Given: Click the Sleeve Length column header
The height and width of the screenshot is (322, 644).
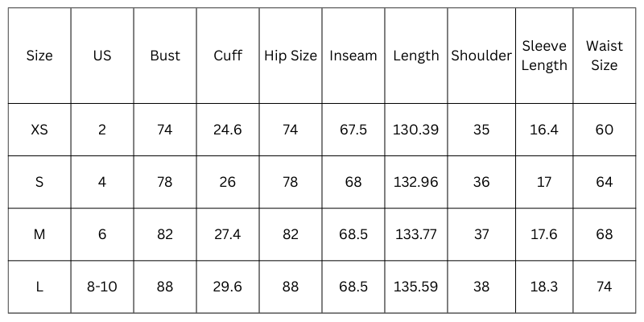Looking at the screenshot, I should coord(544,56).
